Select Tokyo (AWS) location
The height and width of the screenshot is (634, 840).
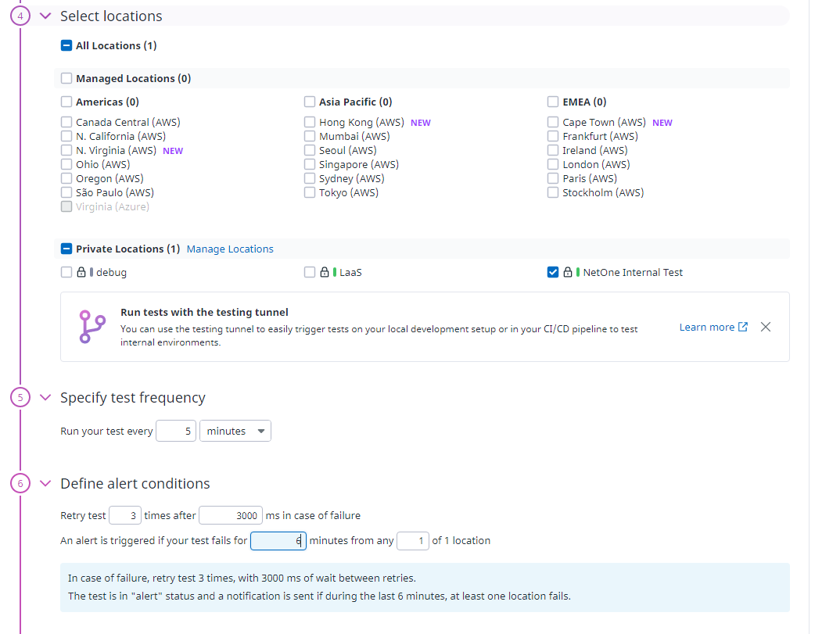(310, 192)
